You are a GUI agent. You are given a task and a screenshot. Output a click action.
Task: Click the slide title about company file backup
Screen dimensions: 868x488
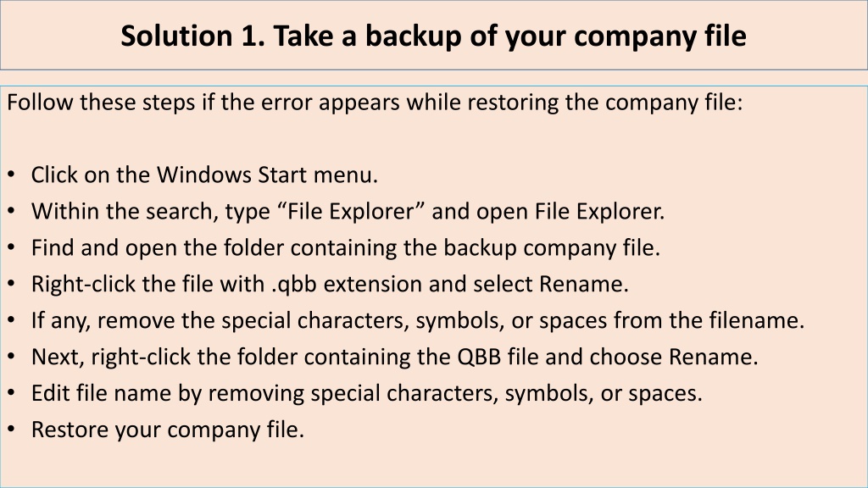click(x=433, y=36)
